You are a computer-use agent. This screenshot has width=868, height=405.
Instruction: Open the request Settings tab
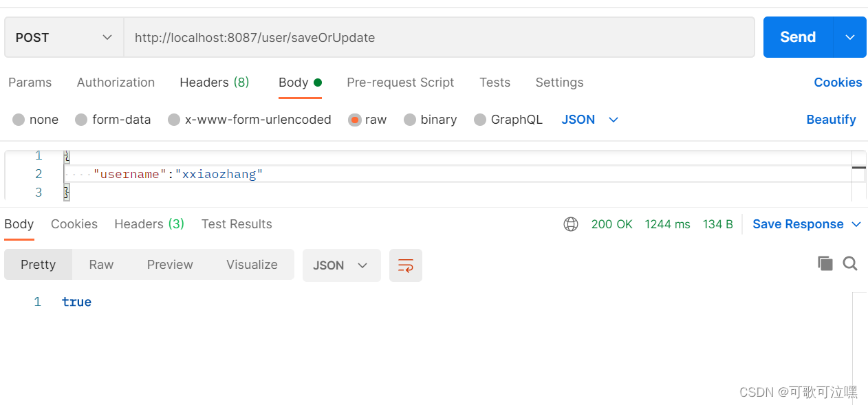click(559, 83)
